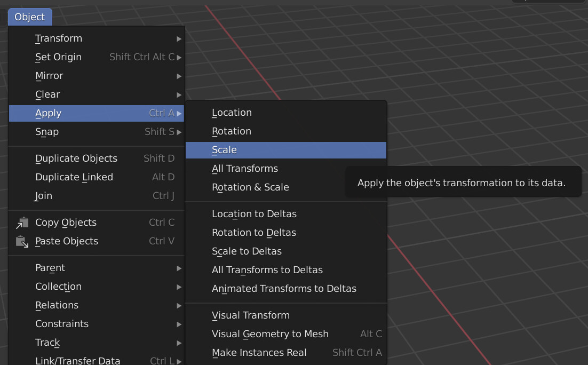Click Duplicate Objects in the menu
This screenshot has width=588, height=365.
[x=76, y=158]
